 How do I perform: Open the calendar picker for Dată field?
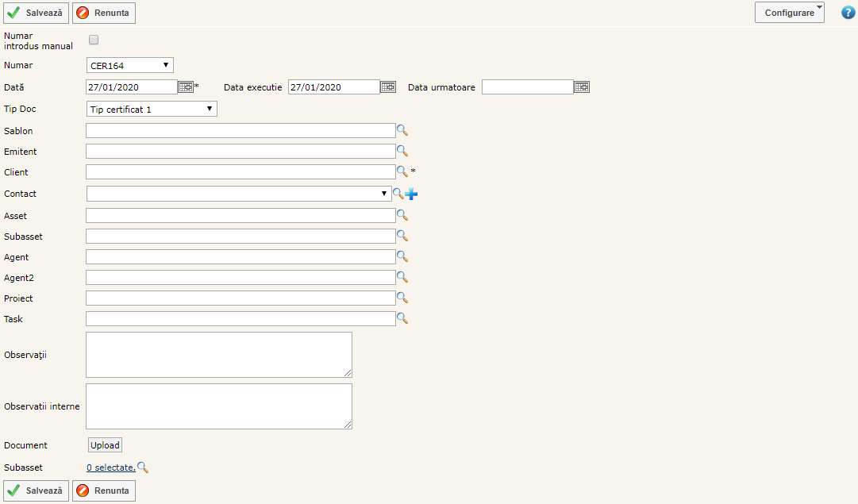point(186,87)
